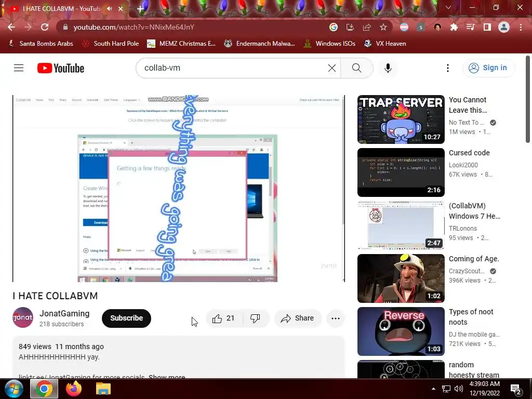Dislike the video with thumbs down
This screenshot has height=399, width=532.
point(255,318)
